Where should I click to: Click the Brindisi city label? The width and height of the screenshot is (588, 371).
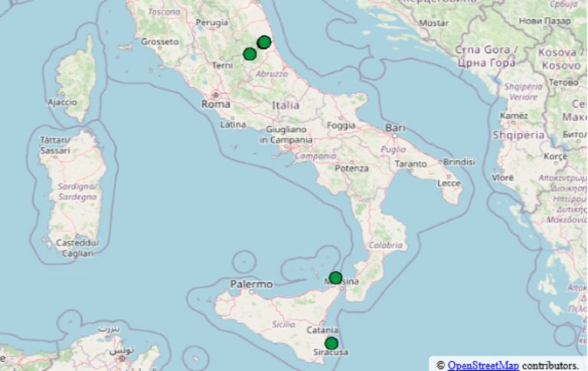pos(459,163)
